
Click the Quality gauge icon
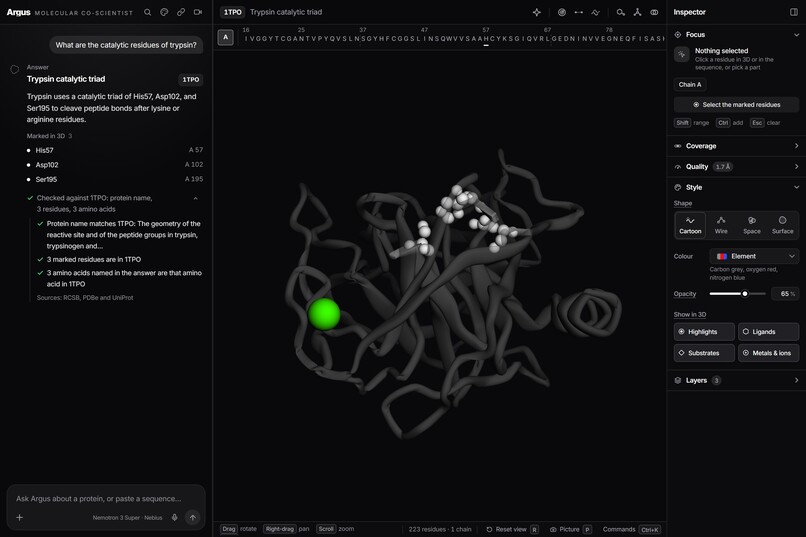677,166
